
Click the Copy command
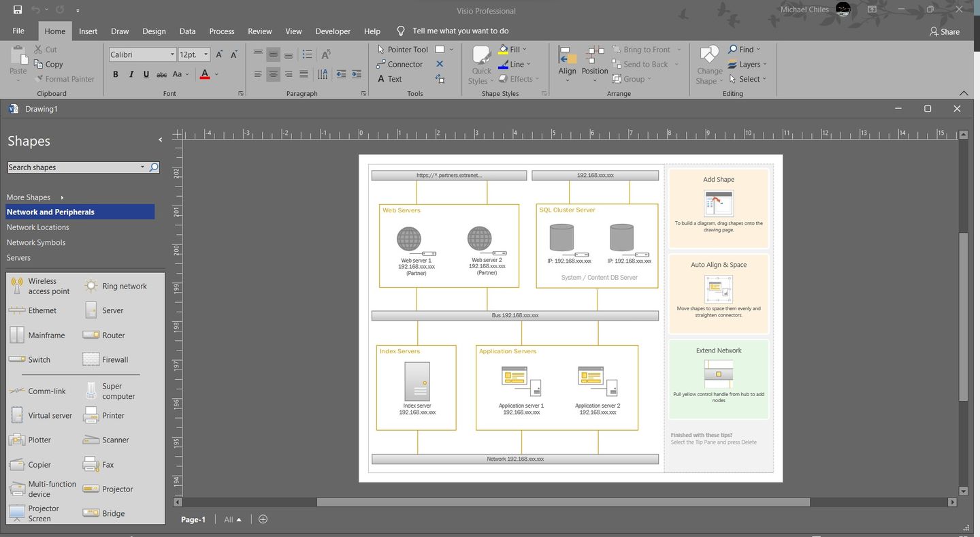coord(48,64)
